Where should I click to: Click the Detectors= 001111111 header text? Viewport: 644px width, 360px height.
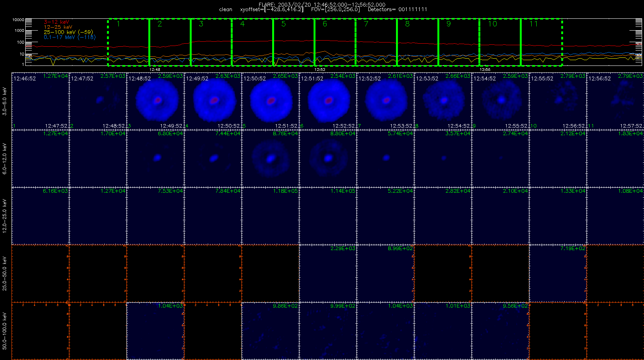pos(398,10)
